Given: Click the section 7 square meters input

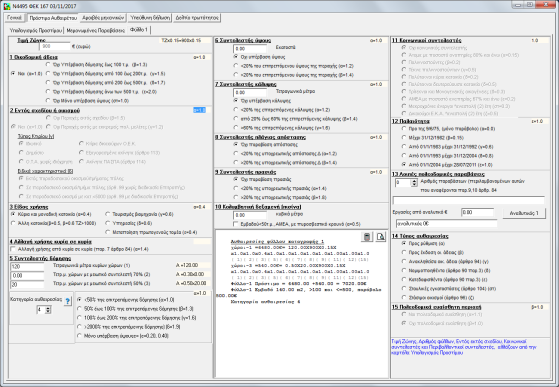Looking at the screenshot, I should pyautogui.click(x=250, y=92).
